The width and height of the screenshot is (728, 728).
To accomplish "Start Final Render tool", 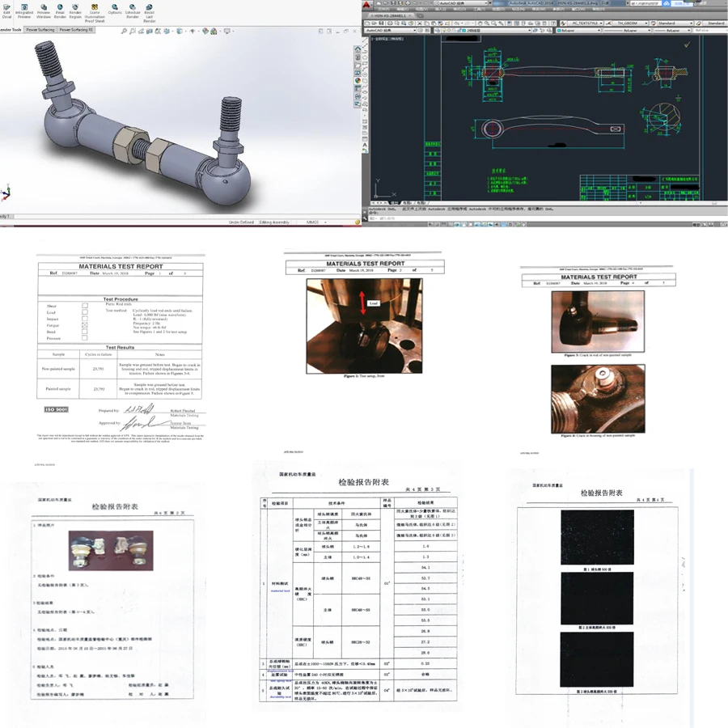I will (60, 10).
